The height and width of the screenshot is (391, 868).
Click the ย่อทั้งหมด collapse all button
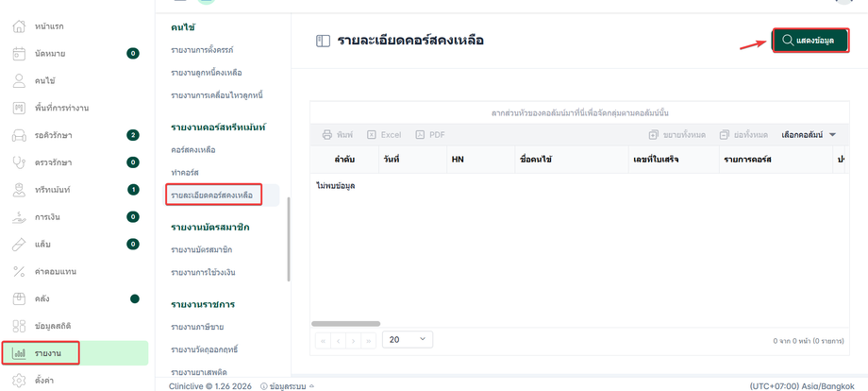point(743,134)
